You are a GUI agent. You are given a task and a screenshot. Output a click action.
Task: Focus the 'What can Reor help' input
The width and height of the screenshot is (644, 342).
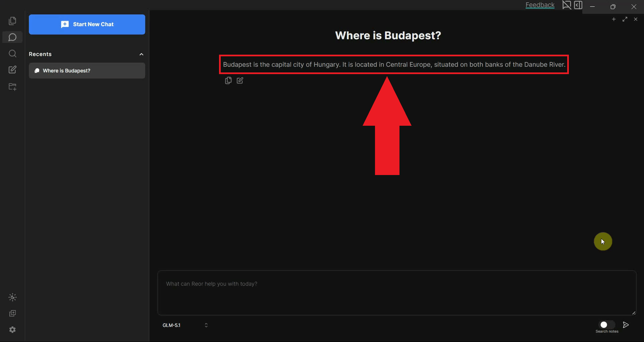(x=397, y=293)
